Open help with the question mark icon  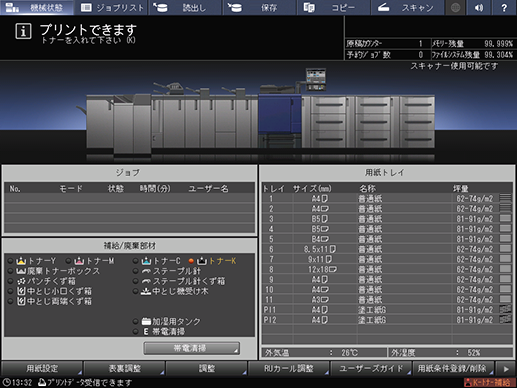(x=504, y=7)
